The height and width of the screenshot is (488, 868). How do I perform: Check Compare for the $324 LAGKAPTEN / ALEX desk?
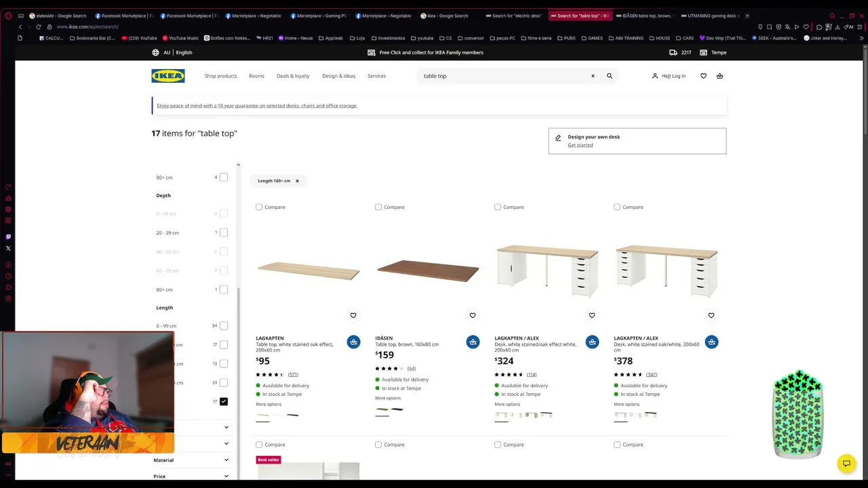pyautogui.click(x=498, y=207)
